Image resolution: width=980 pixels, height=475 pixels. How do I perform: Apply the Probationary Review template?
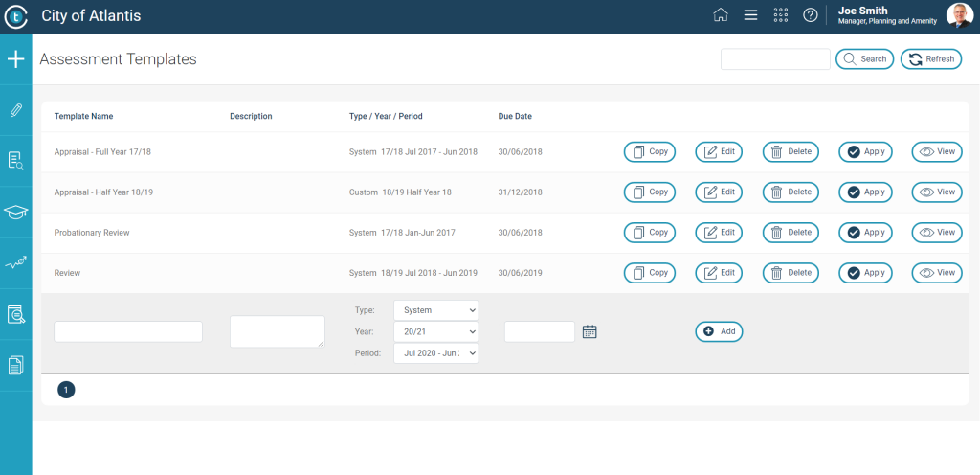coord(865,233)
